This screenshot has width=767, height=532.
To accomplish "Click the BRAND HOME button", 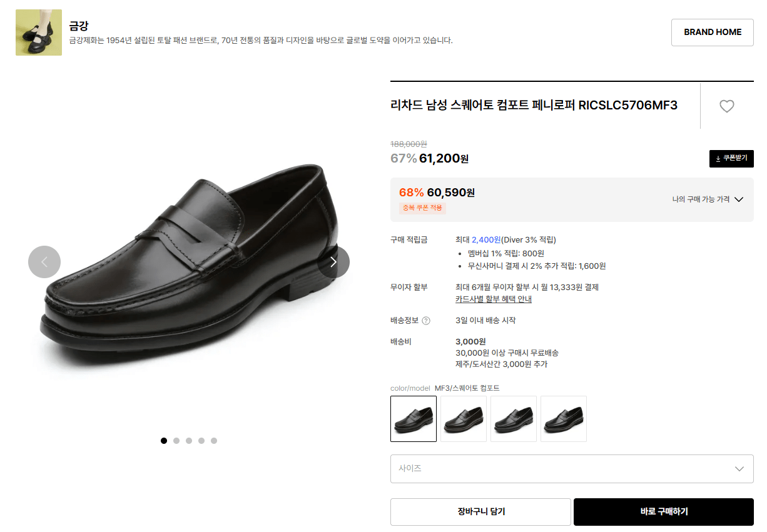I will point(712,32).
